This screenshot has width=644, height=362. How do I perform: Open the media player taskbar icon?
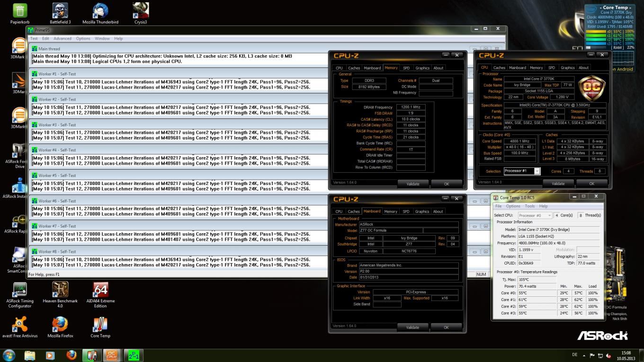click(x=50, y=355)
